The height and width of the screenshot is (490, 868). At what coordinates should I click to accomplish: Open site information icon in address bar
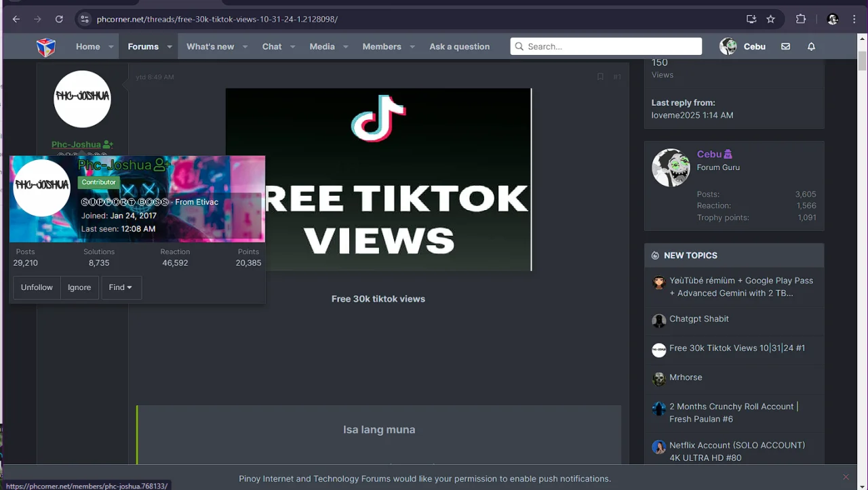(x=84, y=19)
